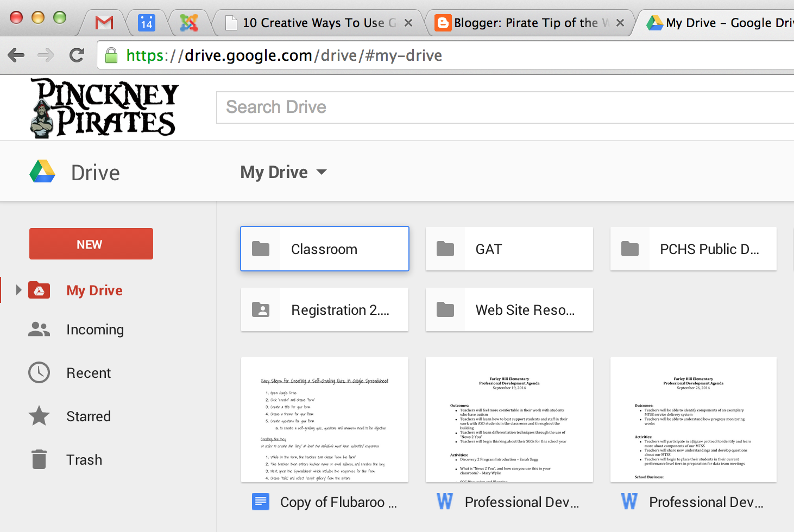Image resolution: width=794 pixels, height=532 pixels.
Task: Open the September 19 Professional Development thumbnail
Action: pyautogui.click(x=509, y=420)
